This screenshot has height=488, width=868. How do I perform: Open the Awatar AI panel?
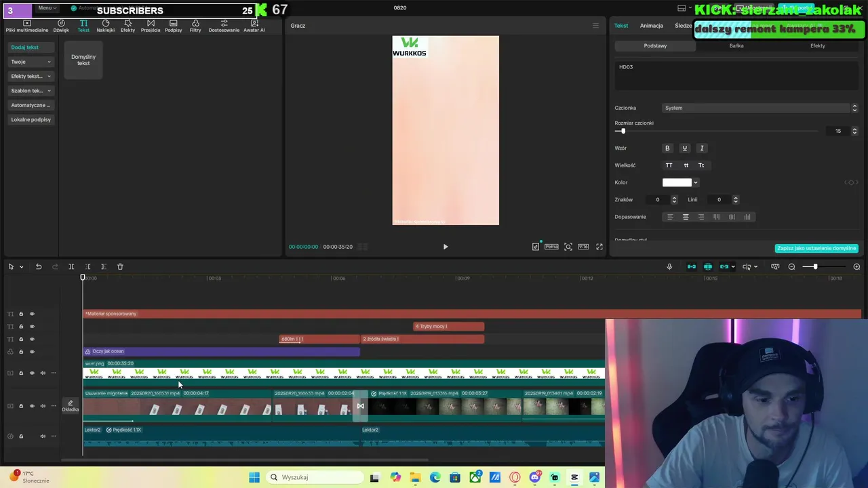tap(254, 26)
